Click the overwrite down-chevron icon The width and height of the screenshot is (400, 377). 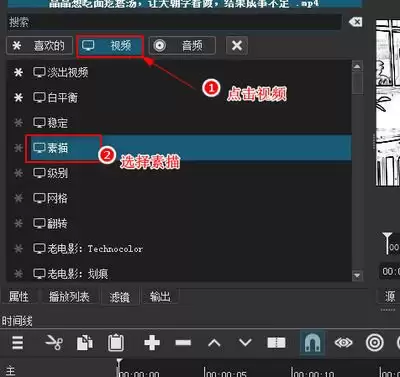click(x=245, y=342)
